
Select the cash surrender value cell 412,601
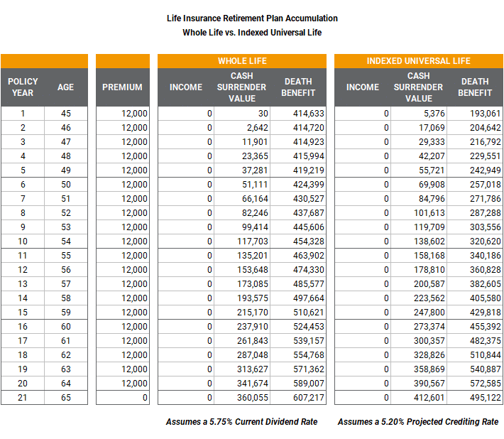point(419,398)
